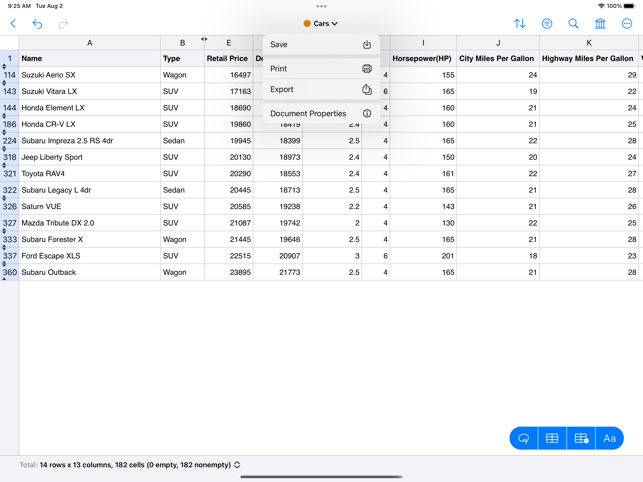643x482 pixels.
Task: Open the more options ellipsis circle
Action: 627,23
